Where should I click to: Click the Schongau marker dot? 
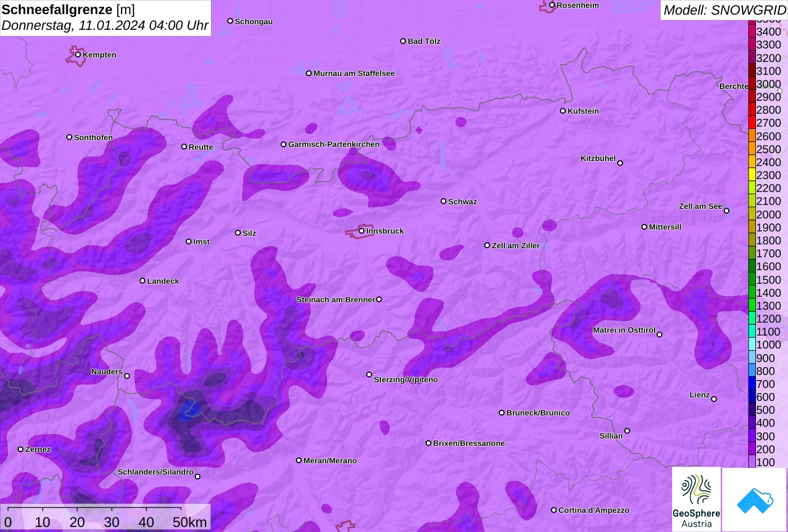[x=230, y=21]
